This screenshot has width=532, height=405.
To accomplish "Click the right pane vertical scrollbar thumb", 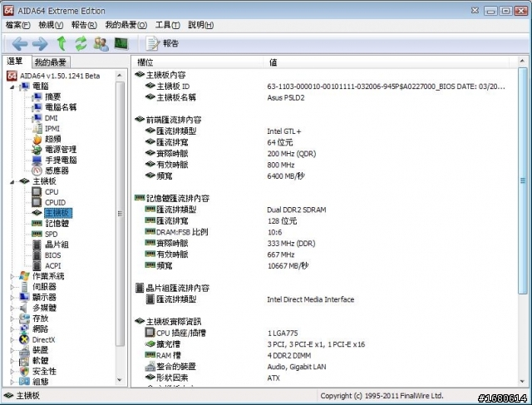I will click(x=523, y=181).
